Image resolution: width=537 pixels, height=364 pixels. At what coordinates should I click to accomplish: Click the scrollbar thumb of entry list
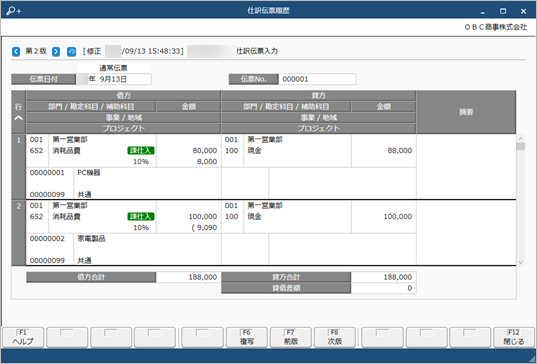click(521, 147)
